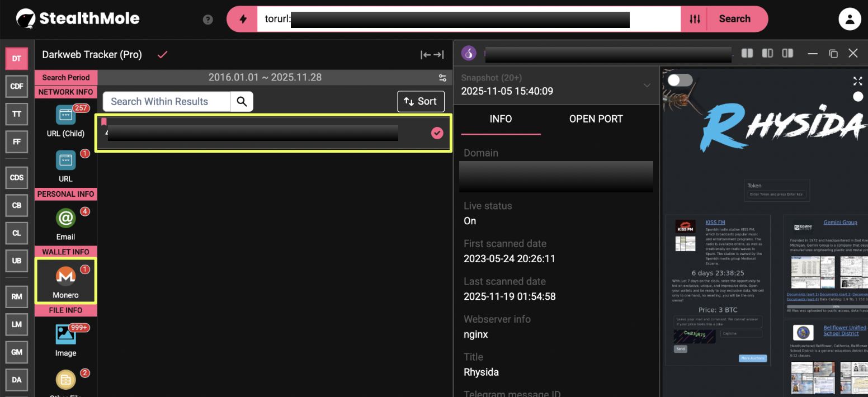Click the lightning bolt quick search icon
Screen dimensions: 868x397
click(x=243, y=19)
